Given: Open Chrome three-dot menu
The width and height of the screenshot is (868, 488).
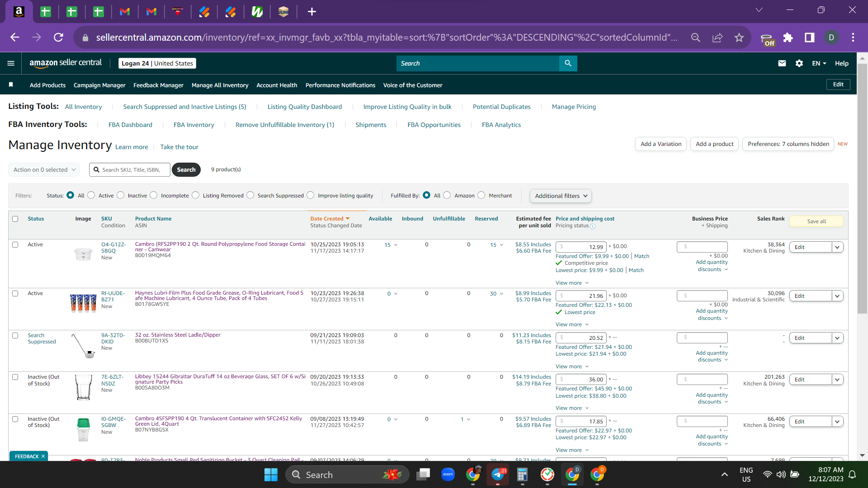Looking at the screenshot, I should point(853,38).
